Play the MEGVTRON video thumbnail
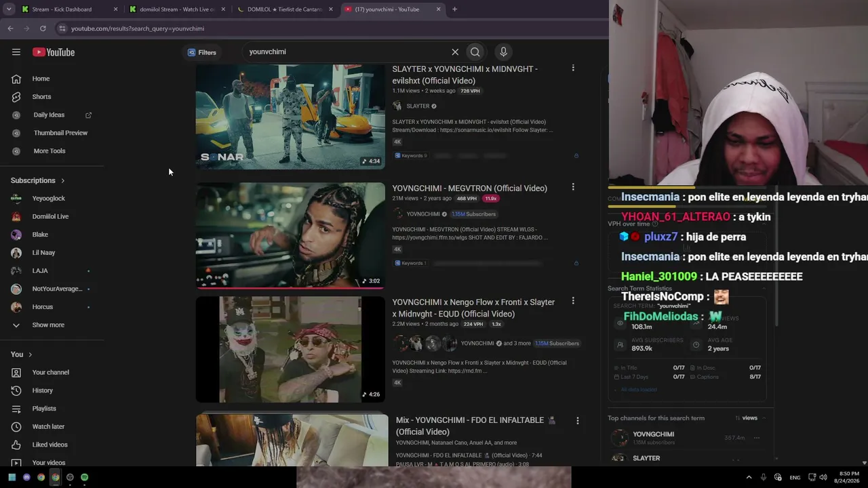This screenshot has width=868, height=488. point(290,235)
